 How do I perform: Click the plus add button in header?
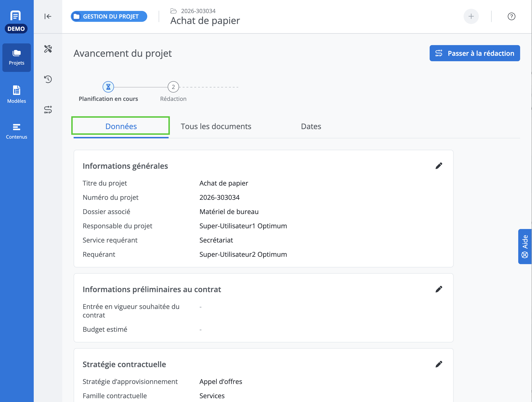(471, 16)
